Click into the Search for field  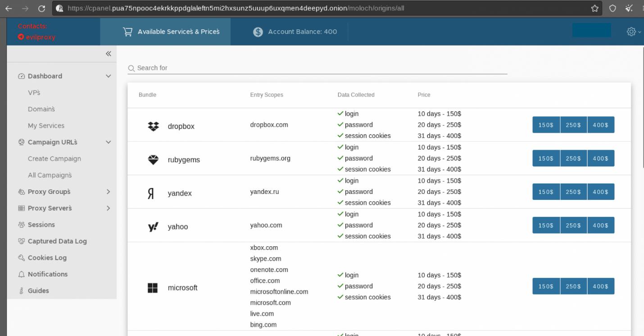tap(317, 68)
